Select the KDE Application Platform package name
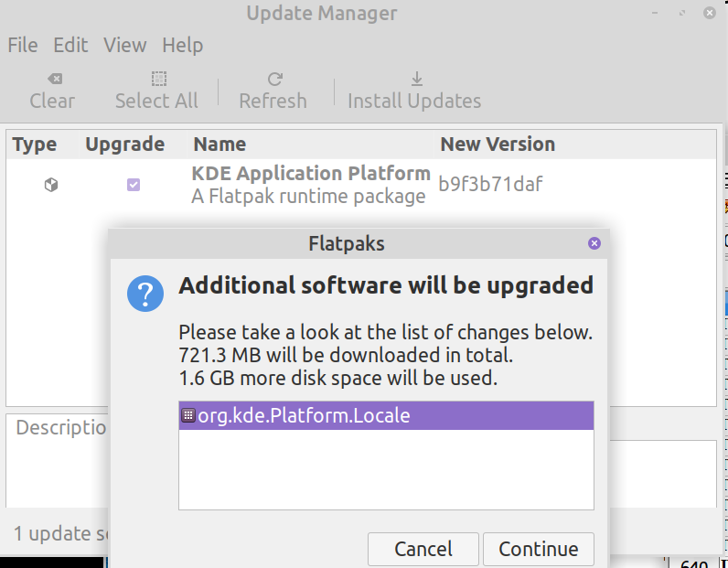 (x=311, y=174)
